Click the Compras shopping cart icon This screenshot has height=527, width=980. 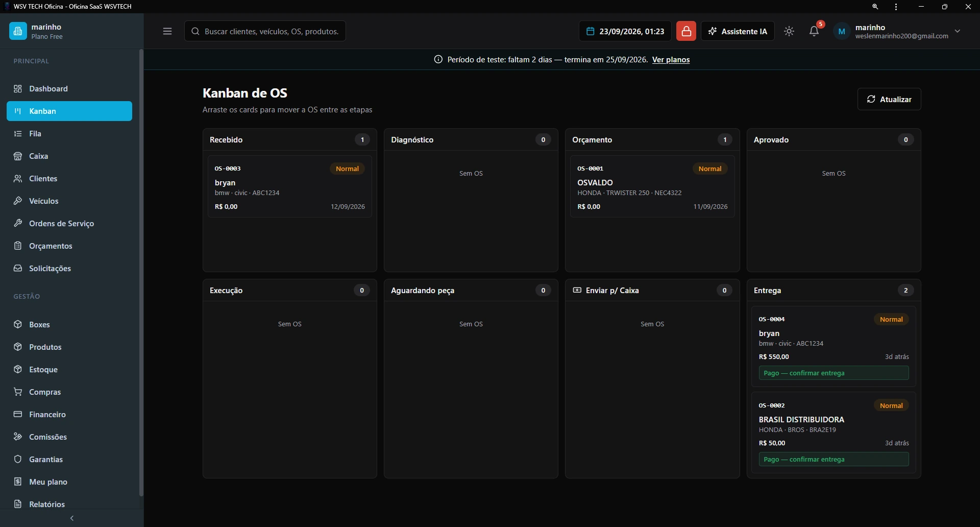(x=18, y=392)
